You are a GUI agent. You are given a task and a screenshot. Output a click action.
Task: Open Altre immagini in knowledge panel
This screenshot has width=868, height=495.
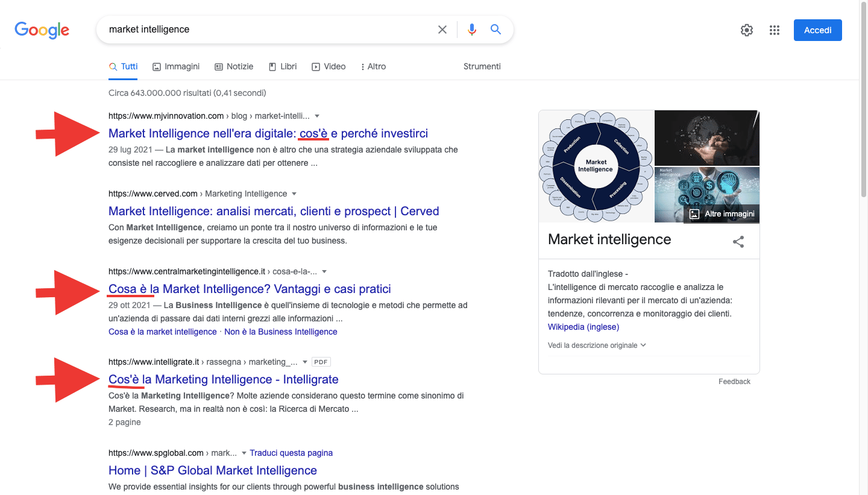click(x=722, y=214)
